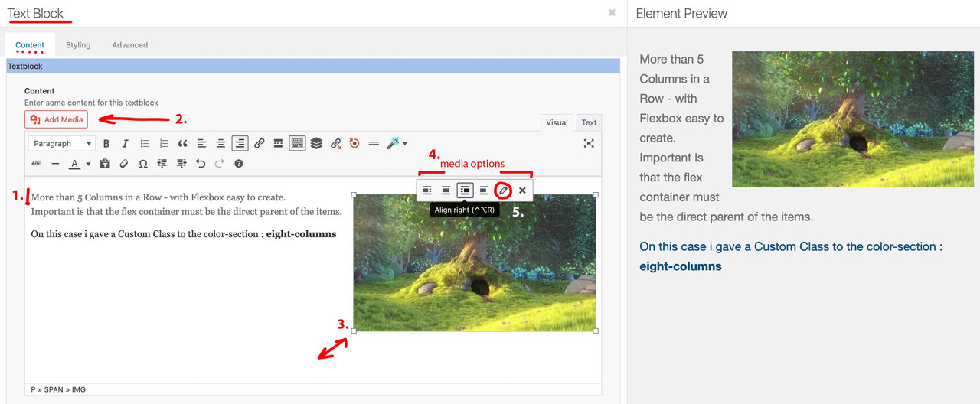Insert a blockquote

coord(183,143)
